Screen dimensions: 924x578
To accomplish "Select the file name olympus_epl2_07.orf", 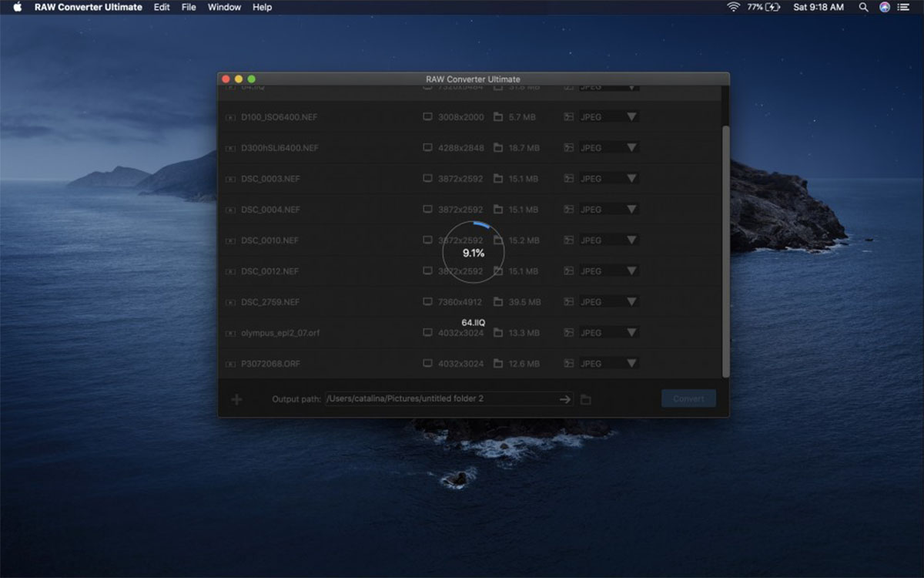I will pyautogui.click(x=280, y=333).
